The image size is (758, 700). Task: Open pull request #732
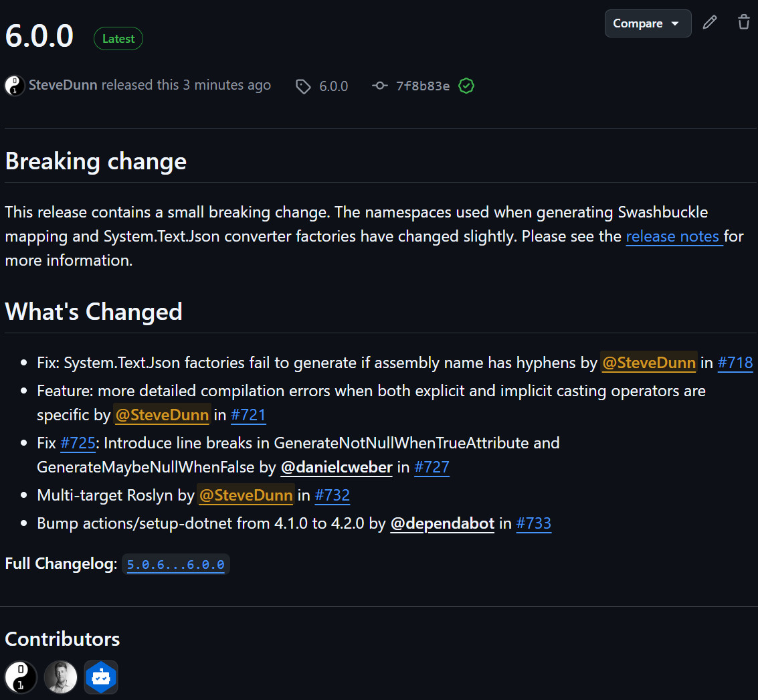tap(332, 495)
